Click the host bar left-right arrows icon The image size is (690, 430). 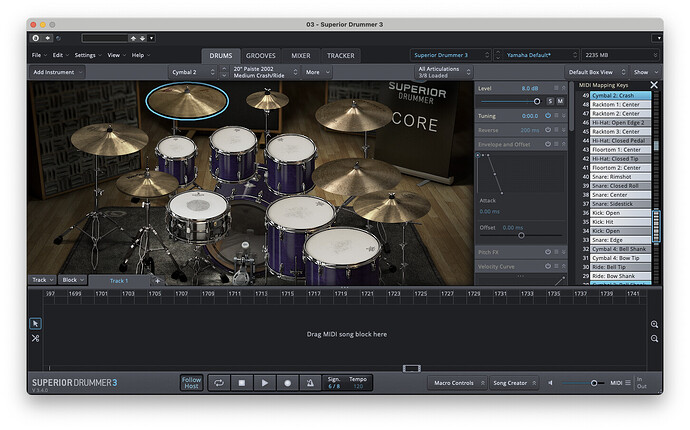[48, 38]
